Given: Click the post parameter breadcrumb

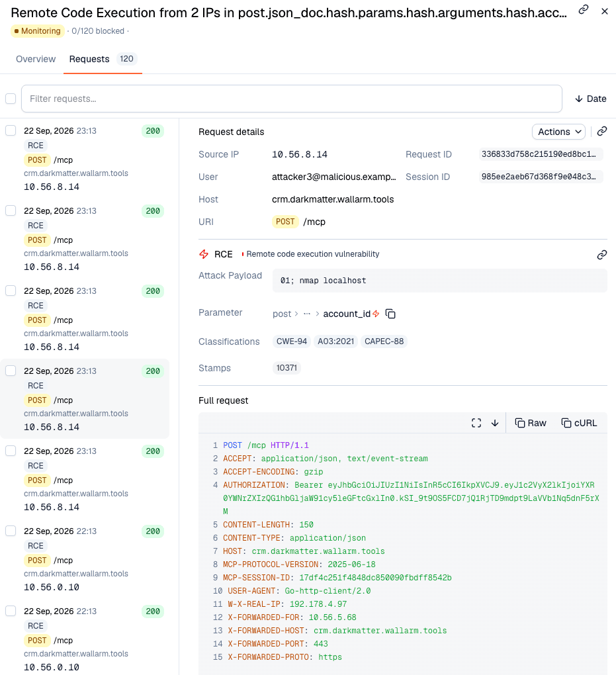Looking at the screenshot, I should click(x=282, y=314).
